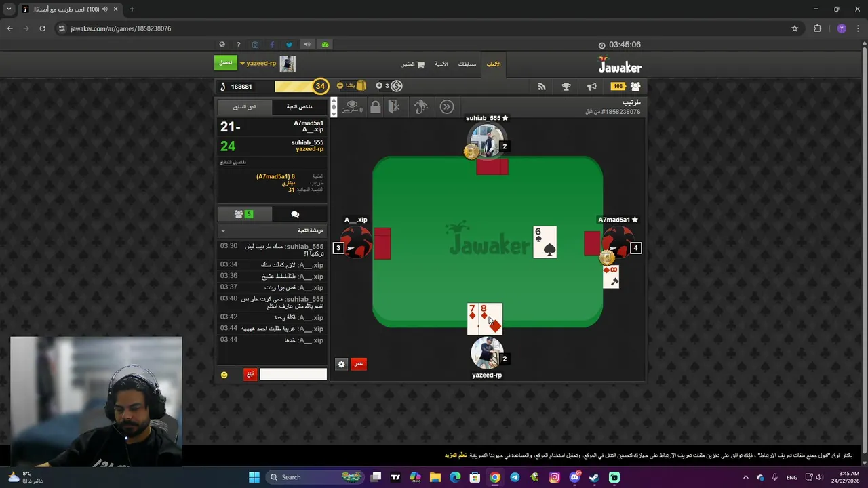The width and height of the screenshot is (868, 488).
Task: Open the مسابقات competitions tab
Action: [x=467, y=64]
